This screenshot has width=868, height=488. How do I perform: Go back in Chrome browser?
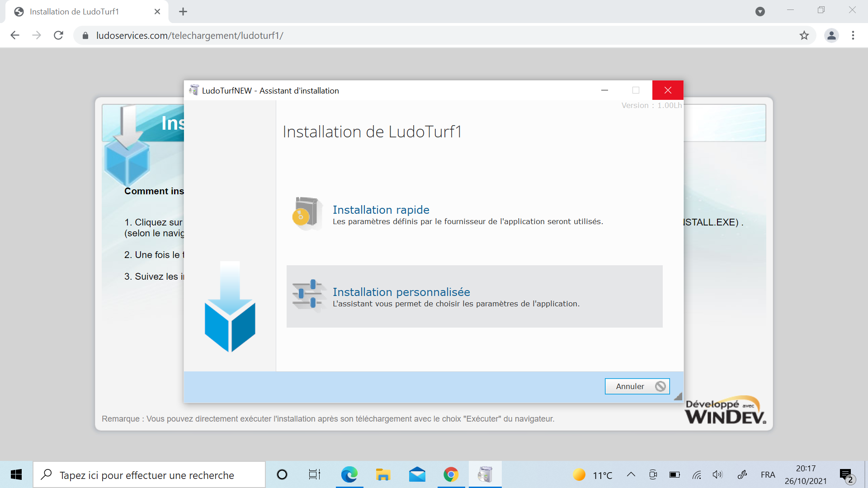coord(15,35)
